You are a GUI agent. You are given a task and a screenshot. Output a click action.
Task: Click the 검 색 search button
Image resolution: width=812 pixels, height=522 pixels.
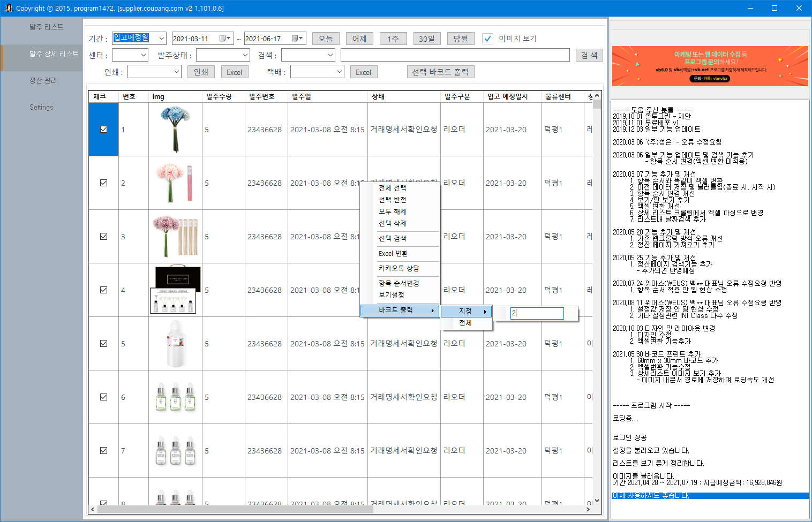(589, 54)
